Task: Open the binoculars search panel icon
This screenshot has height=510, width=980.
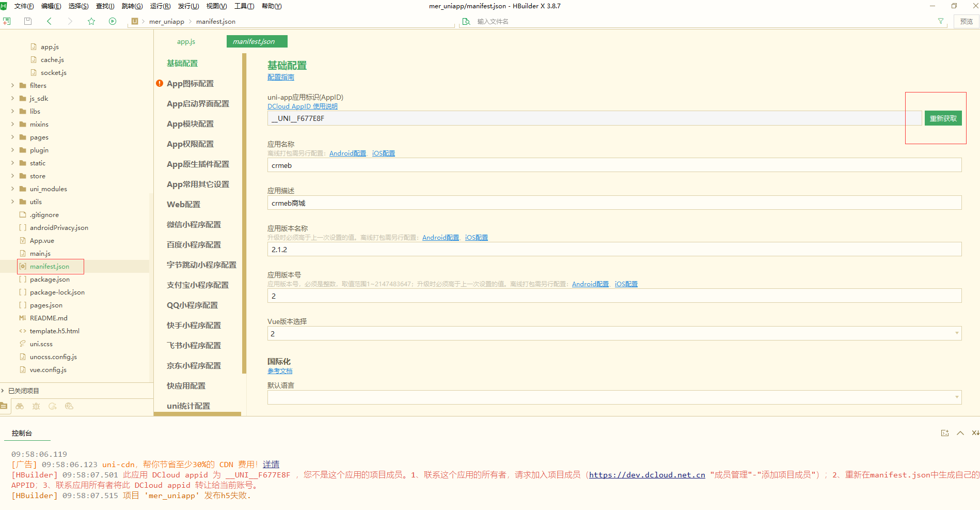Action: (x=20, y=406)
